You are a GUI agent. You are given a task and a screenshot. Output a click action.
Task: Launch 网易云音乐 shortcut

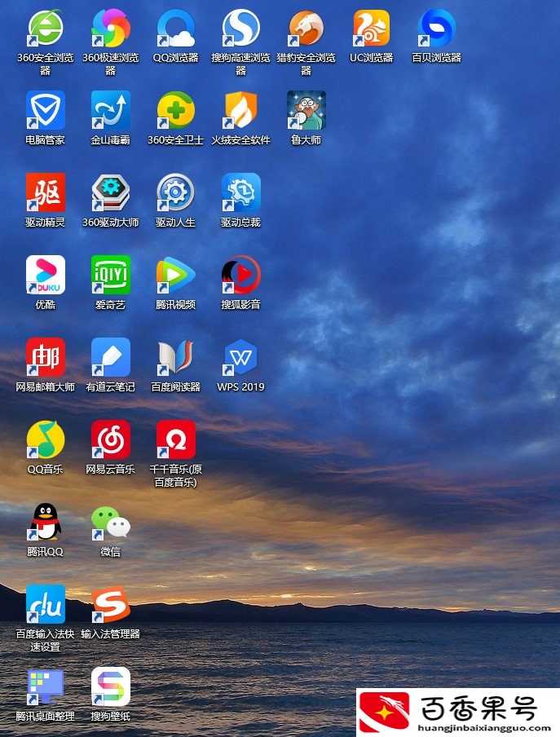click(x=110, y=439)
